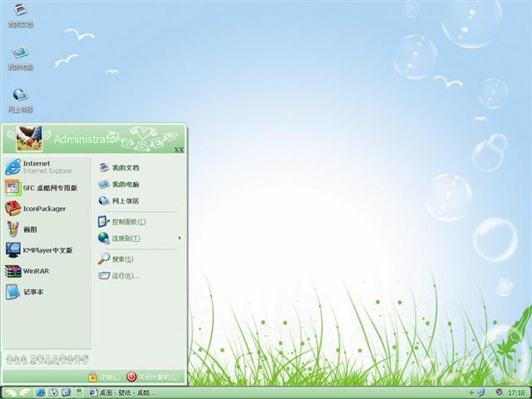Click the 17:18 taskbar clock
532x399 pixels.
(x=516, y=393)
